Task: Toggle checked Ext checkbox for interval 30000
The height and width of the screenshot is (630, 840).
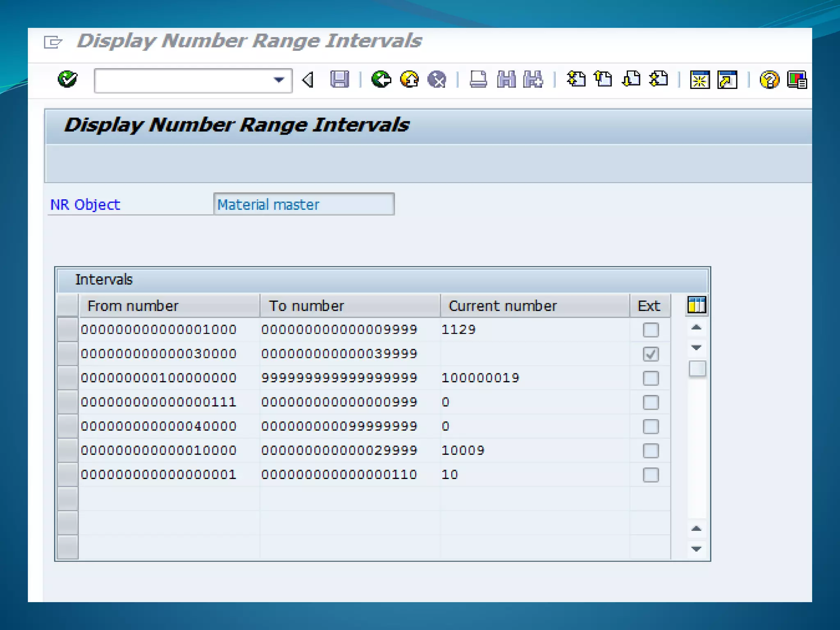Action: point(651,354)
